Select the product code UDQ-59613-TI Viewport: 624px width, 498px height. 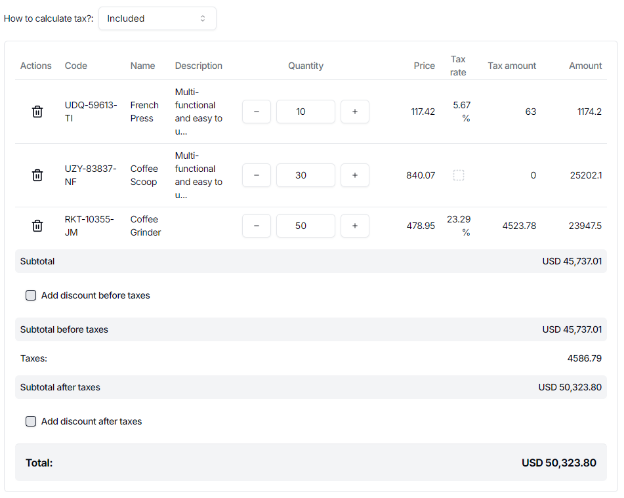point(91,111)
